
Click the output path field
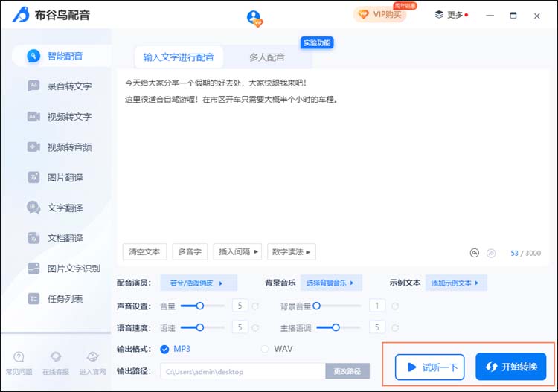243,371
